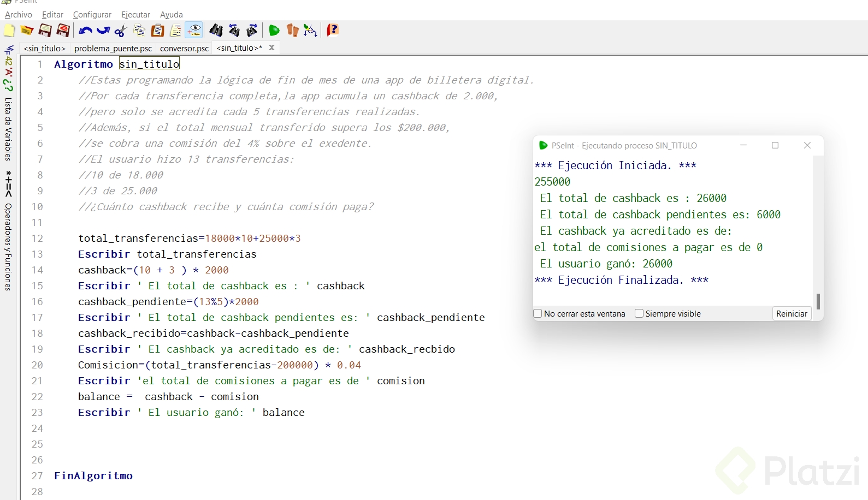
Task: Paste from the clipboard icon
Action: [157, 31]
